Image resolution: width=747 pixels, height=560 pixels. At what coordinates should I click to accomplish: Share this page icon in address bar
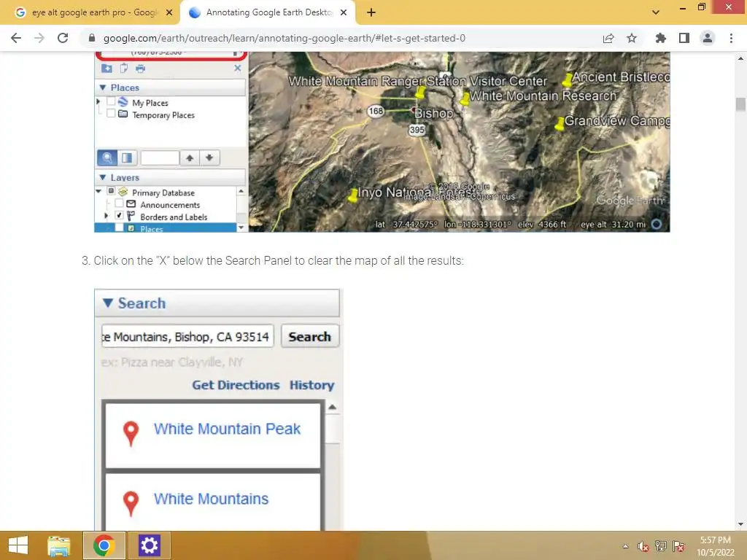(x=608, y=38)
